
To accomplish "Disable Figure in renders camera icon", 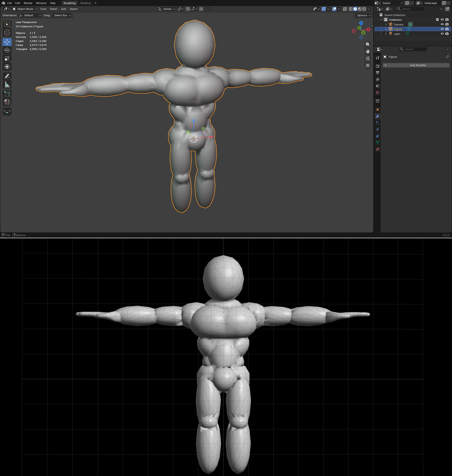I will (447, 29).
